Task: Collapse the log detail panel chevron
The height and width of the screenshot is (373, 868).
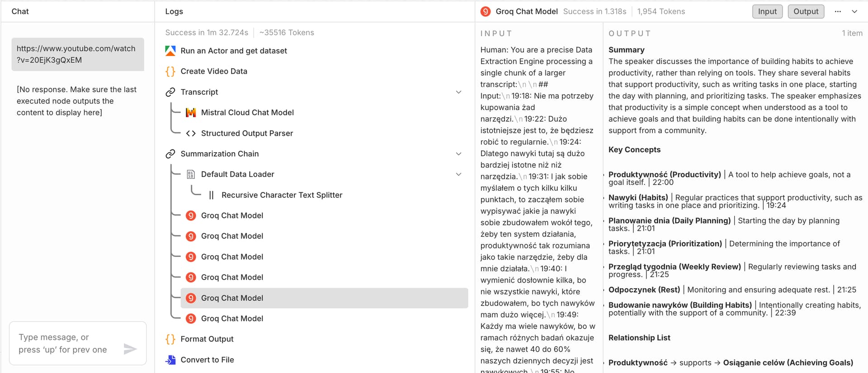Action: (854, 12)
